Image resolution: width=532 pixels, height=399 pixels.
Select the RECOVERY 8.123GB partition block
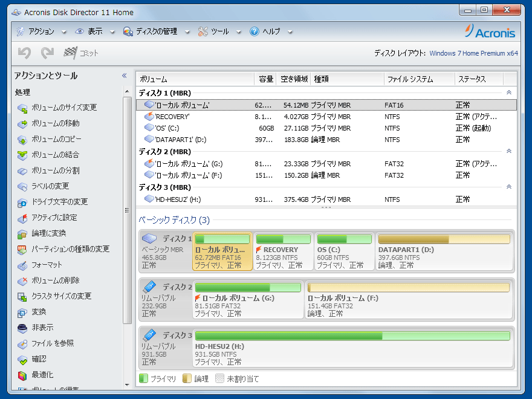click(x=284, y=251)
